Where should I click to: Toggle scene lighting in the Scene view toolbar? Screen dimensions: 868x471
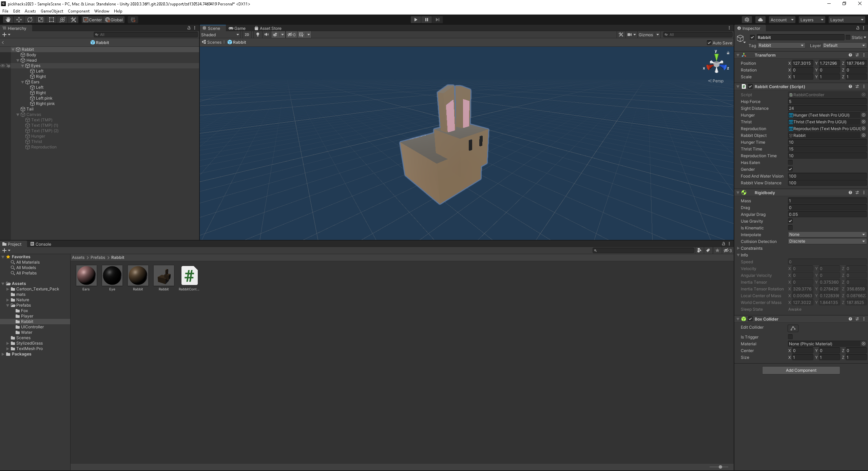[258, 34]
